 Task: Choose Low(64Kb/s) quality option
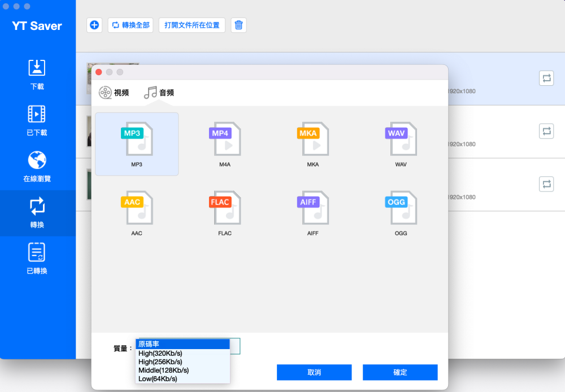(158, 378)
